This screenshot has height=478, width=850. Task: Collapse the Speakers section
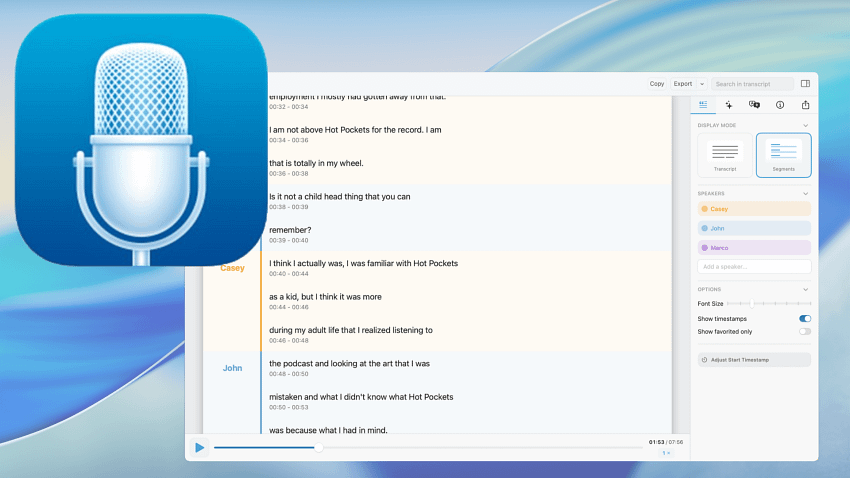[806, 193]
